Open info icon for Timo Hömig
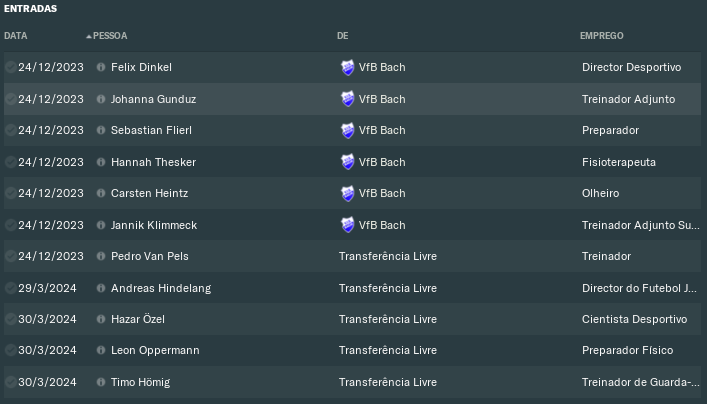This screenshot has width=707, height=404. tap(101, 382)
